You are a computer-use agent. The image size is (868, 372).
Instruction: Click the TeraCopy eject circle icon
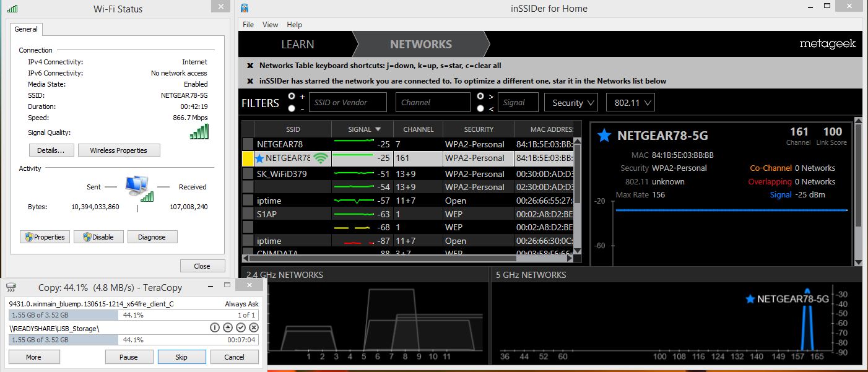(228, 328)
